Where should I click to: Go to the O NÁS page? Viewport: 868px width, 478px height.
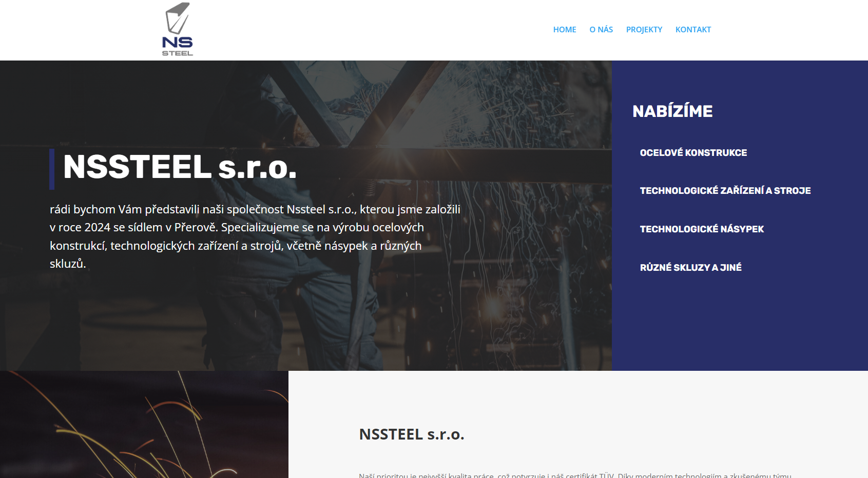(x=601, y=30)
